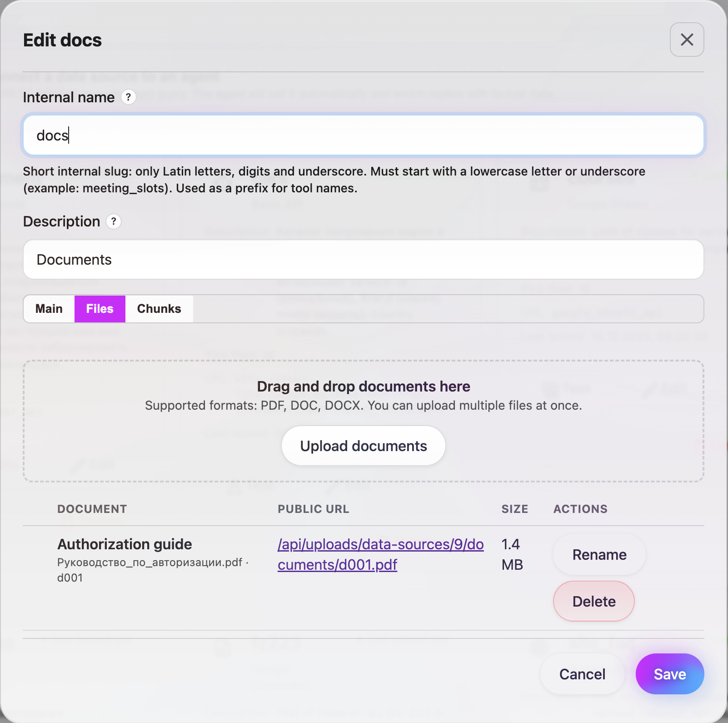Viewport: 728px width, 723px height.
Task: Click the Description help question mark
Action: click(114, 221)
